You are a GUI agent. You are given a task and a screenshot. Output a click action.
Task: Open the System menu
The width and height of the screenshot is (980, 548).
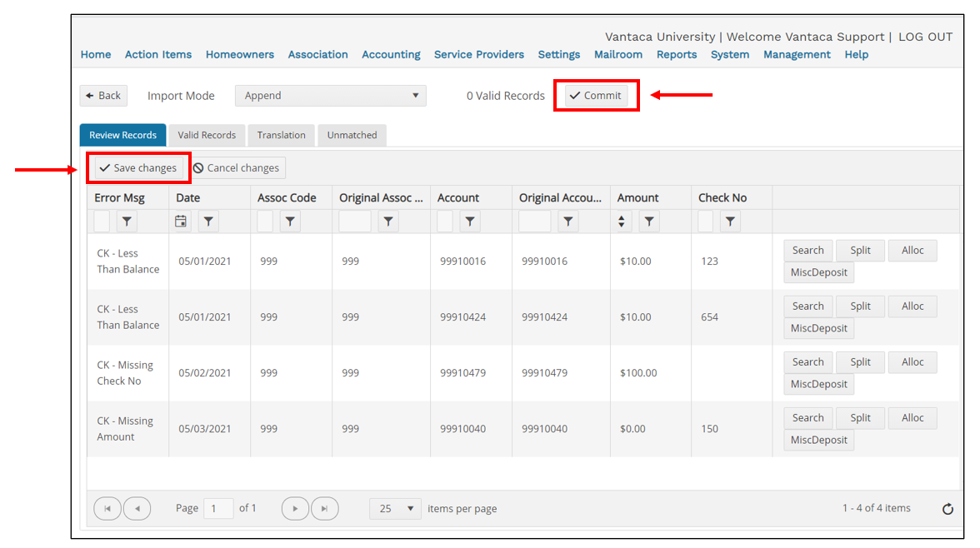730,54
